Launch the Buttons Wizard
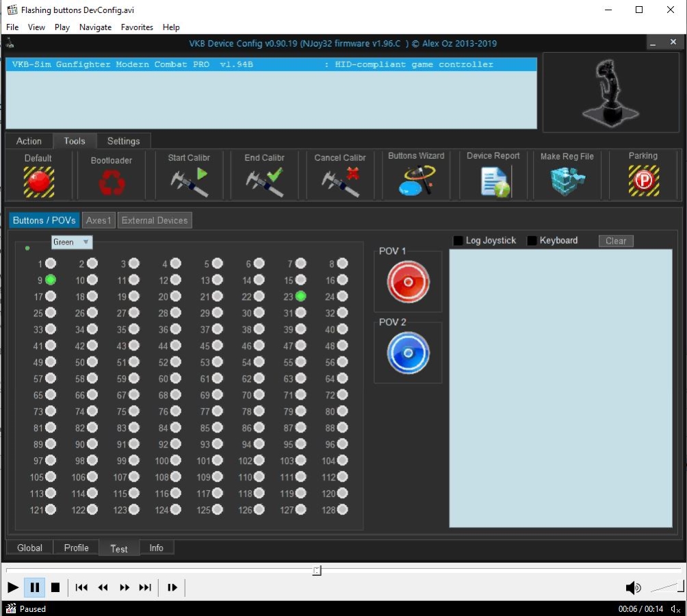 click(x=416, y=181)
